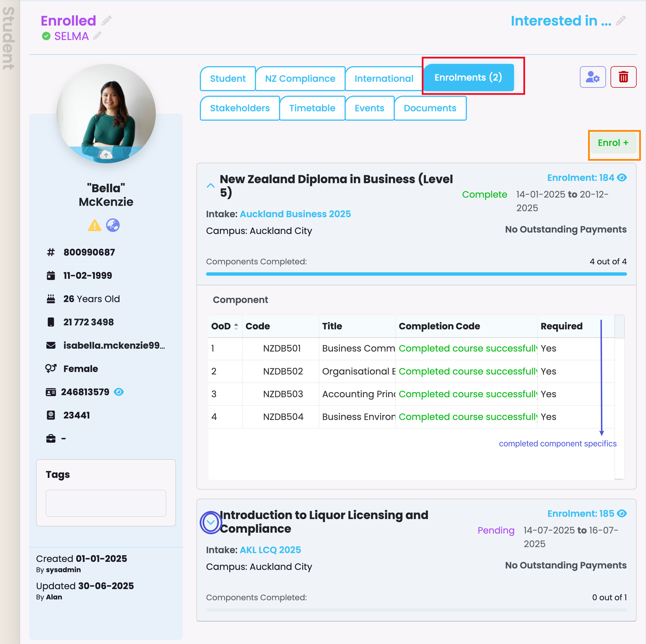Screen dimensions: 646x644
Task: Edit the SELMA label pencil icon
Action: (97, 36)
